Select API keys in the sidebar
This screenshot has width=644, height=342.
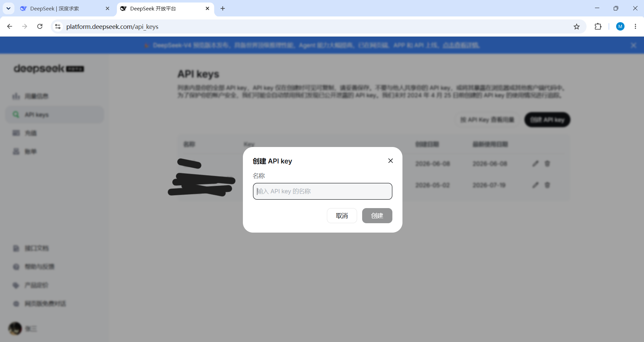55,115
